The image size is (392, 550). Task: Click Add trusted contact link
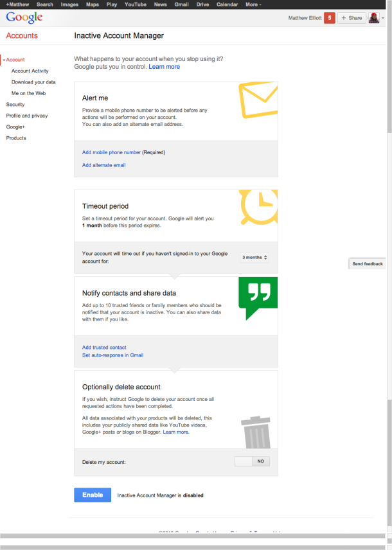104,348
